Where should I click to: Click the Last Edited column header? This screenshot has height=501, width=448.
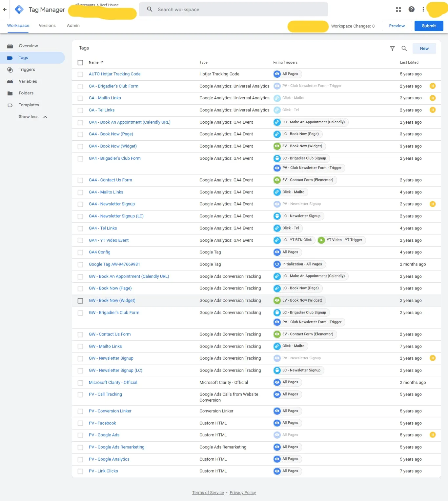pyautogui.click(x=409, y=62)
